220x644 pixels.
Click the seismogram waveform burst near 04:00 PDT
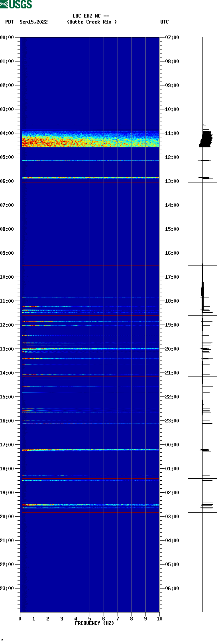coord(206,139)
